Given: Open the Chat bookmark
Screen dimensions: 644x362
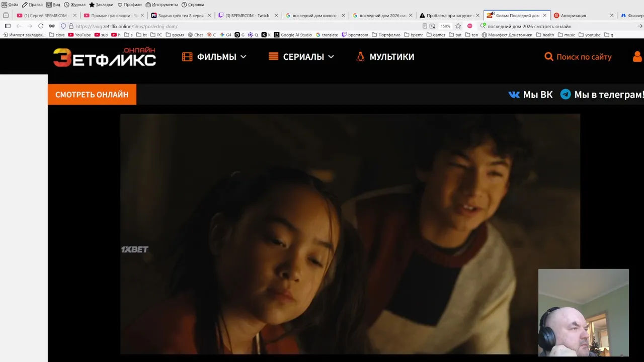Looking at the screenshot, I should click(x=196, y=35).
